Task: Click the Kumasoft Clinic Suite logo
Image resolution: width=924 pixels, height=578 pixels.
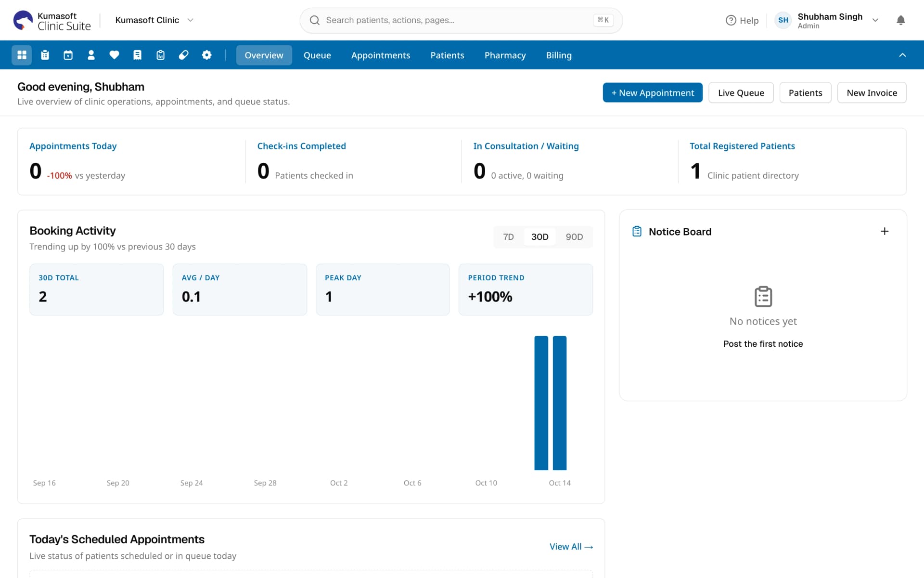Action: pyautogui.click(x=52, y=21)
